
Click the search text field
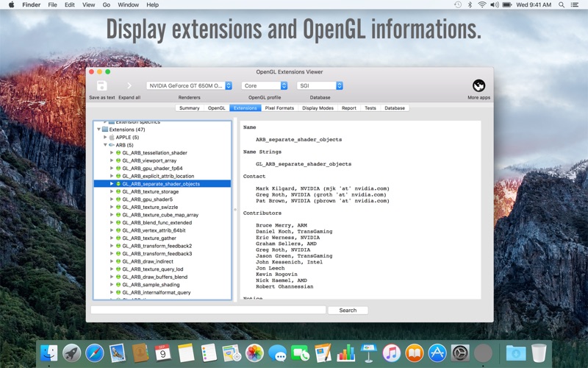[x=208, y=310]
